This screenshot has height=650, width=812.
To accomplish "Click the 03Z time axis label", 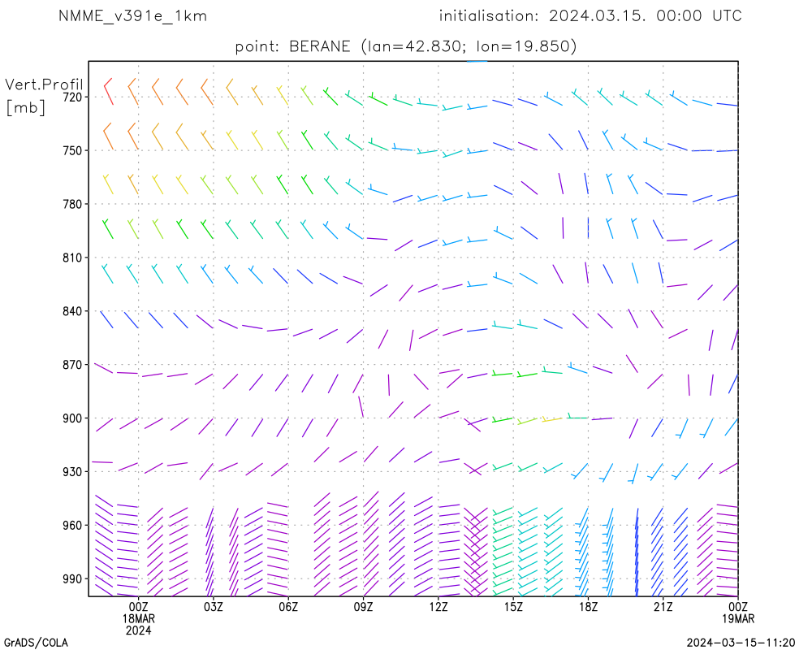I will (214, 607).
